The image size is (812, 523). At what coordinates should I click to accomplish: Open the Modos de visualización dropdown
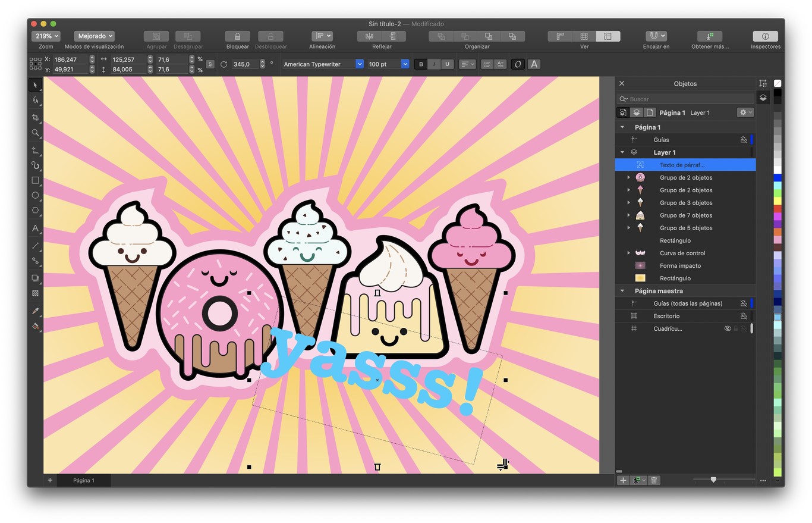coord(93,36)
